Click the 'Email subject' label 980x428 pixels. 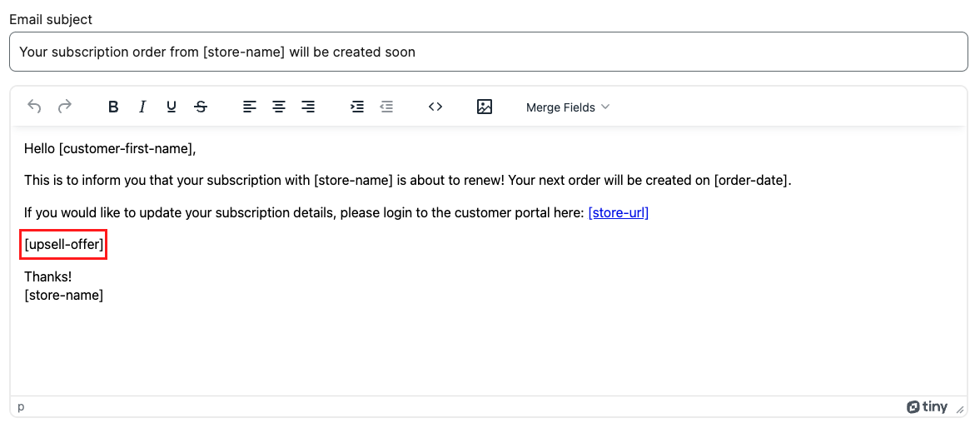click(51, 19)
